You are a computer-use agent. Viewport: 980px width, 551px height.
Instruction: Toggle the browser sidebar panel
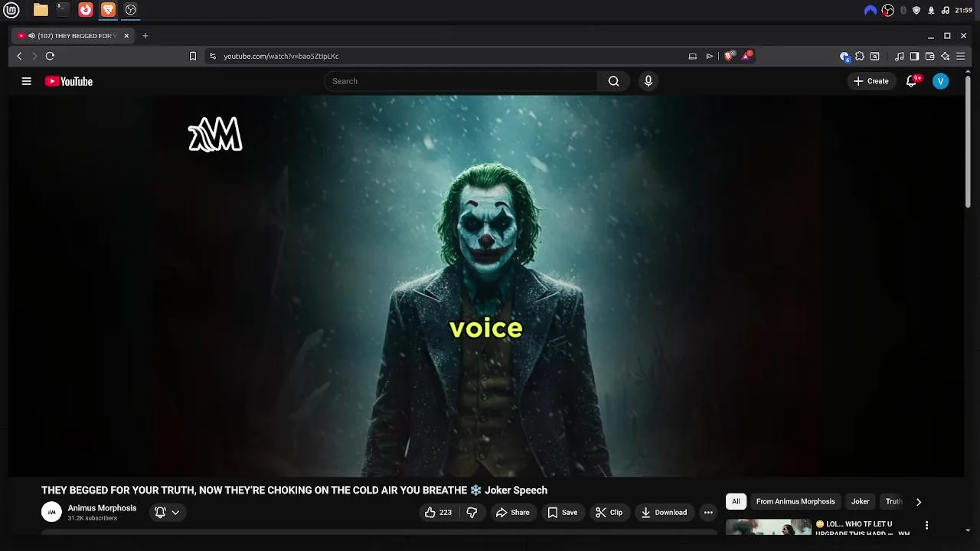point(914,56)
